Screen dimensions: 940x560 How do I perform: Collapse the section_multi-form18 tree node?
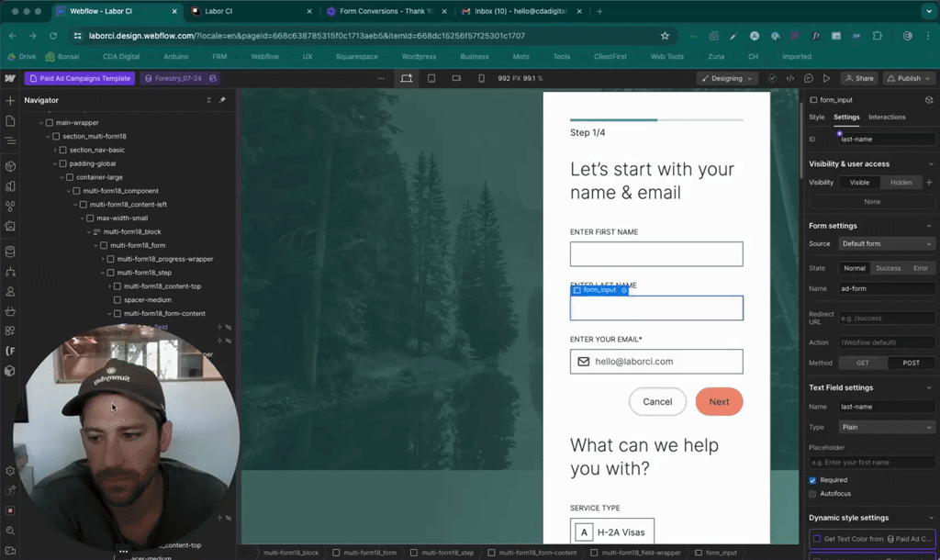48,136
